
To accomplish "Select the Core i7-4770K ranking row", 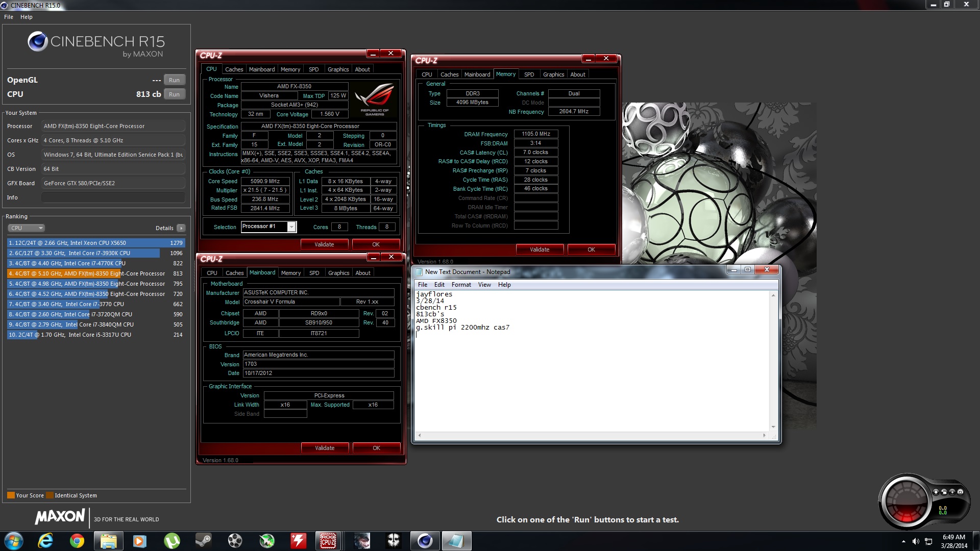I will click(96, 263).
